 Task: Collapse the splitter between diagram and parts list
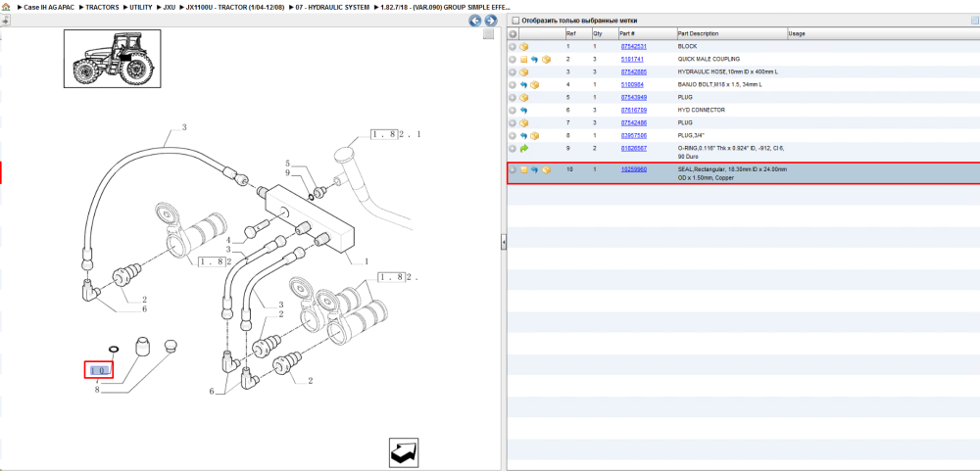coord(503,242)
